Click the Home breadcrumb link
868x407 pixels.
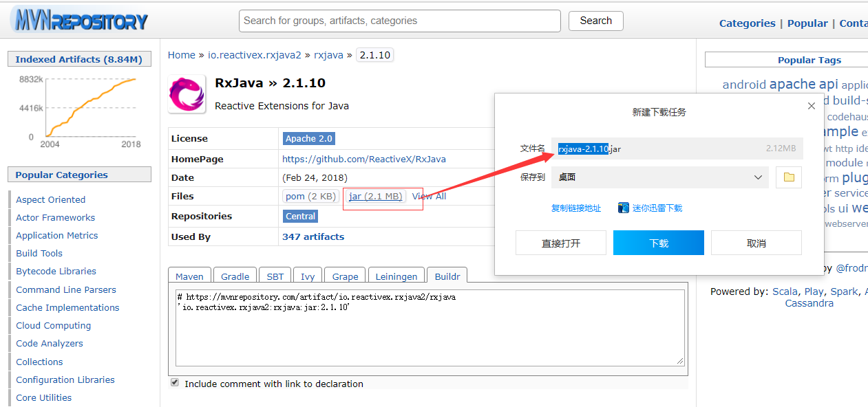(182, 55)
